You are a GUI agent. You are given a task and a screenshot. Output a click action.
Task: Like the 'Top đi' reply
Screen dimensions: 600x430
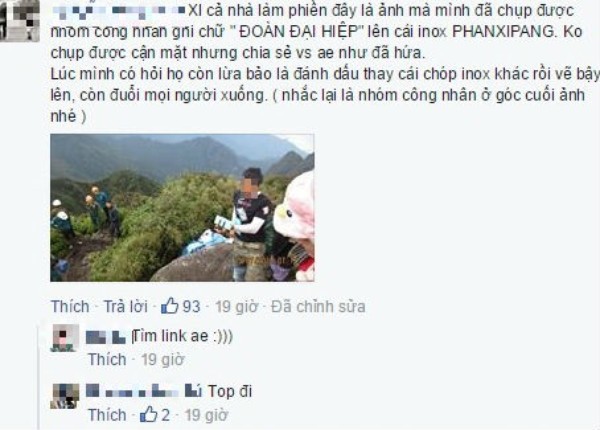click(107, 415)
